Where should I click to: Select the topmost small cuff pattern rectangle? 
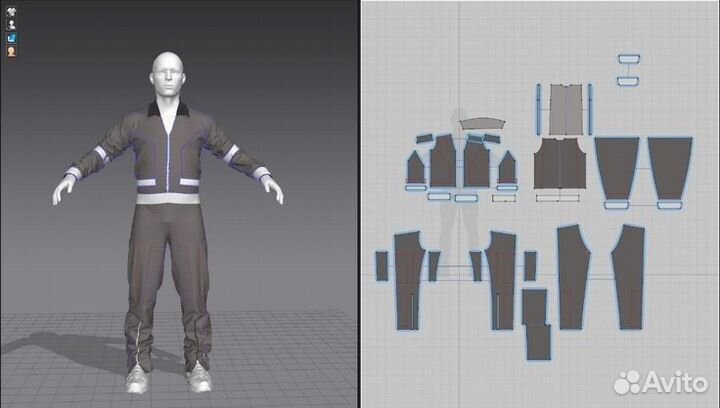628,61
